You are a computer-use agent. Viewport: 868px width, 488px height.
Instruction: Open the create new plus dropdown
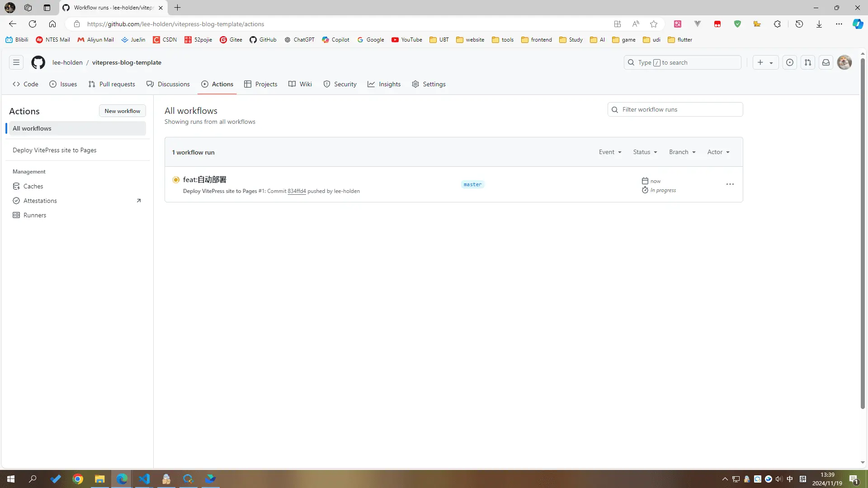click(x=765, y=62)
